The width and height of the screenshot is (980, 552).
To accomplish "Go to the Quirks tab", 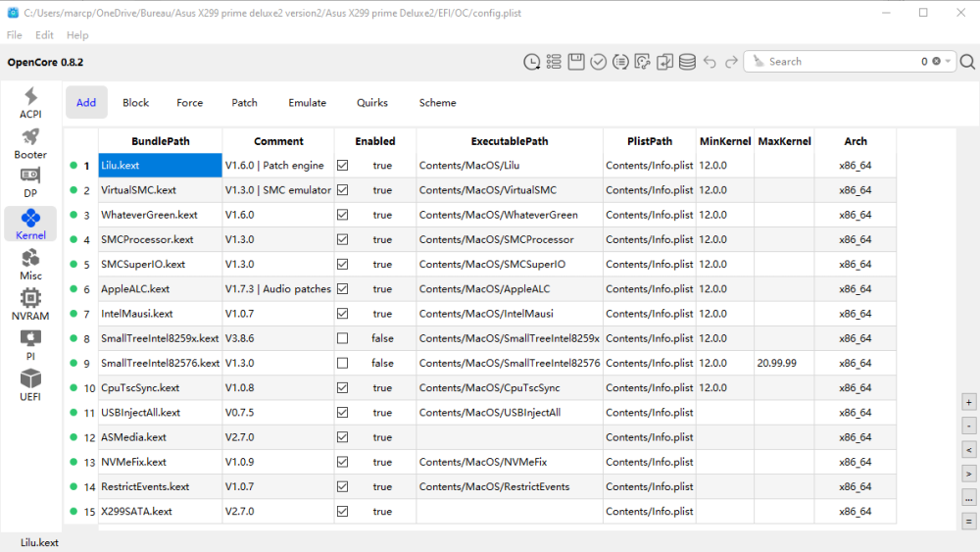I will [371, 103].
